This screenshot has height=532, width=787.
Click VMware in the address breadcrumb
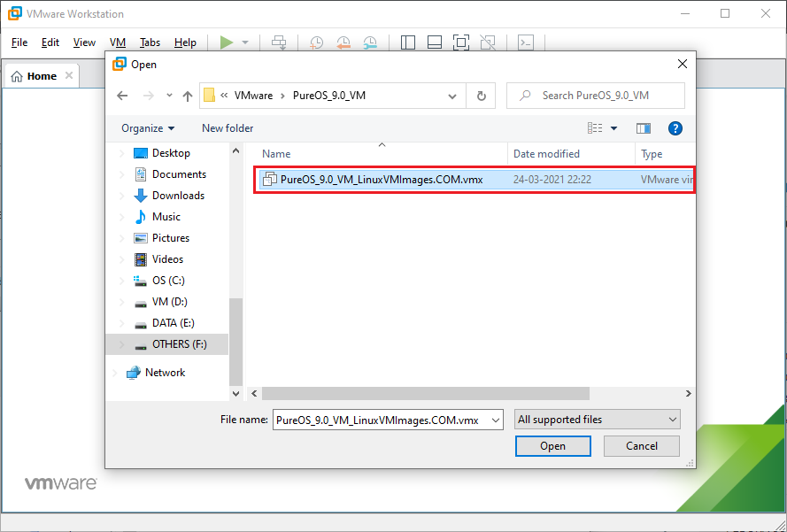click(253, 96)
